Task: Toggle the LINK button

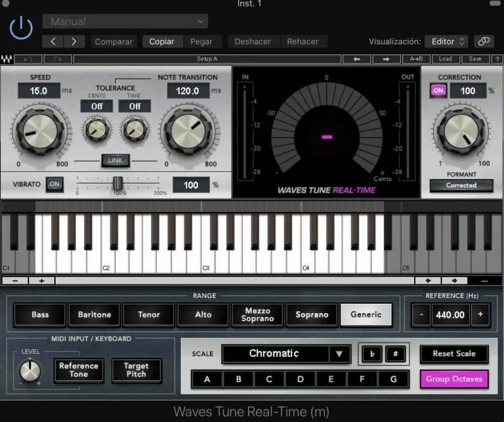Action: 115,160
